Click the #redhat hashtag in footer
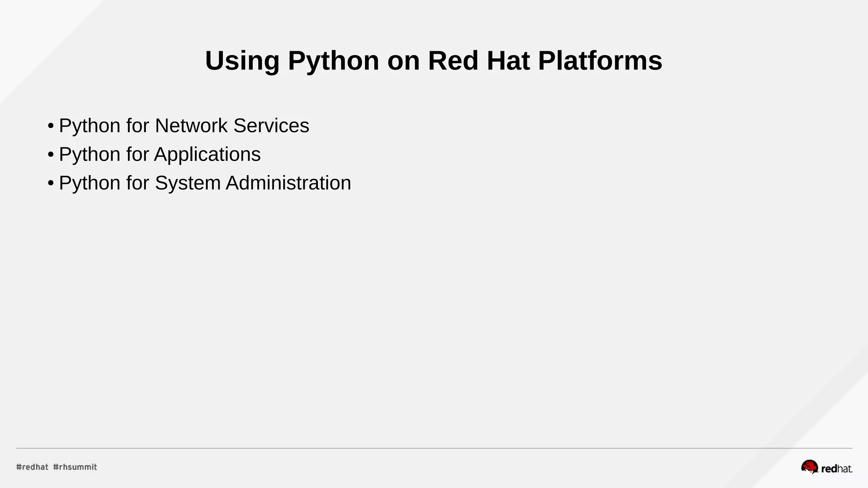868x488 pixels. tap(32, 467)
